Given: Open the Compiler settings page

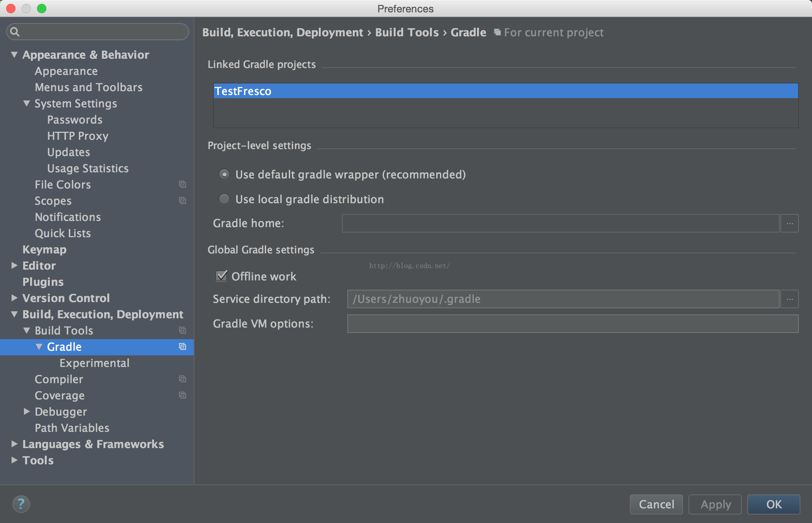Looking at the screenshot, I should 59,379.
